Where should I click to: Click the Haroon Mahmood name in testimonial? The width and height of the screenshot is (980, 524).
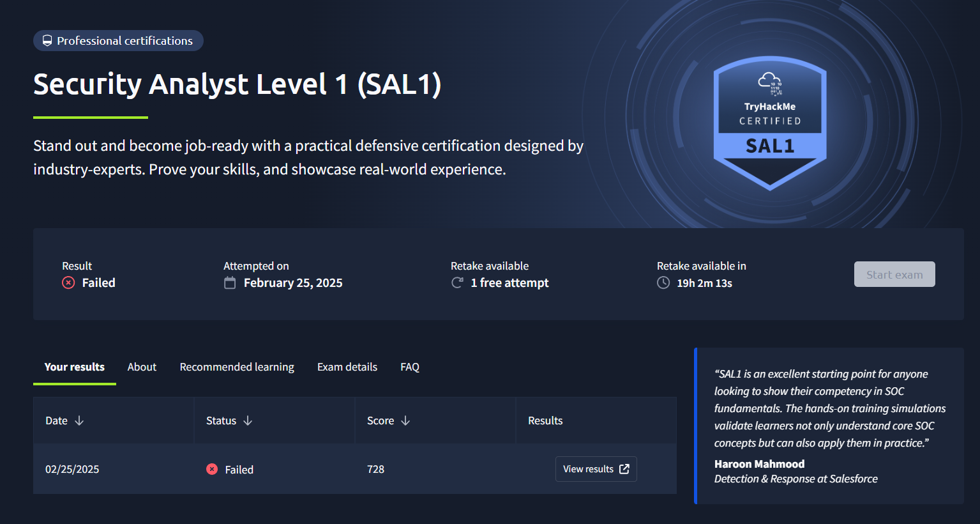click(759, 464)
